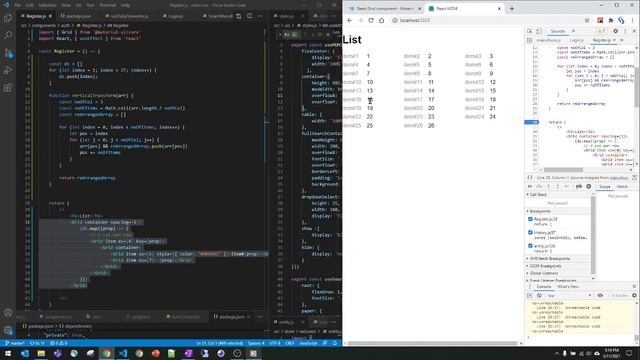
Task: Click the clear console icon
Action: tap(539, 296)
